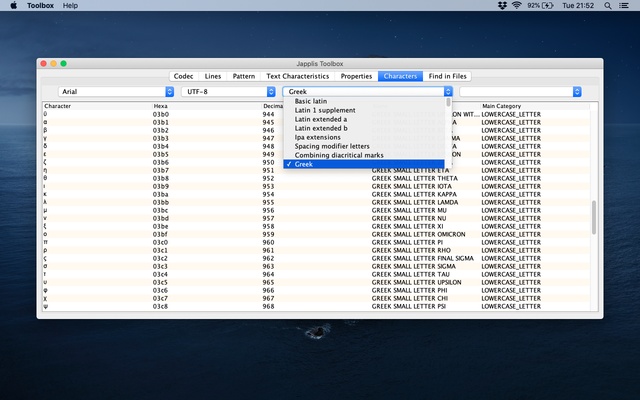This screenshot has width=640, height=400.
Task: Choose Combining diacritical marks option
Action: 364,155
